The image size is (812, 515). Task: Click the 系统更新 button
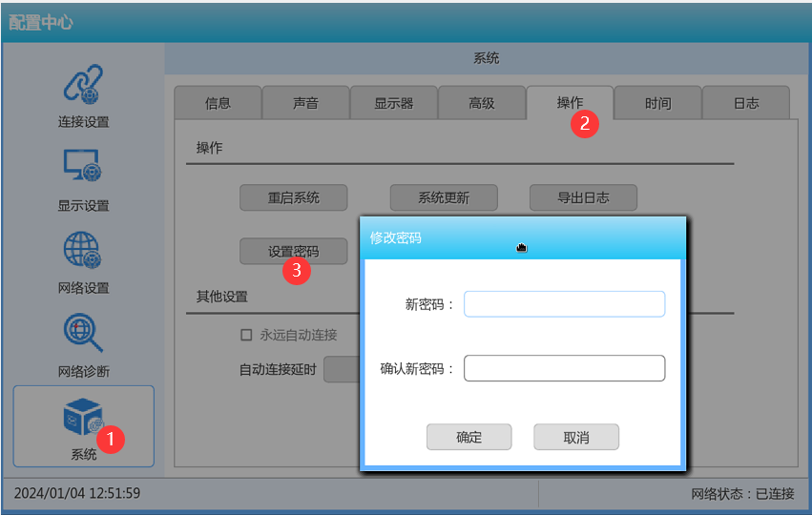point(444,197)
